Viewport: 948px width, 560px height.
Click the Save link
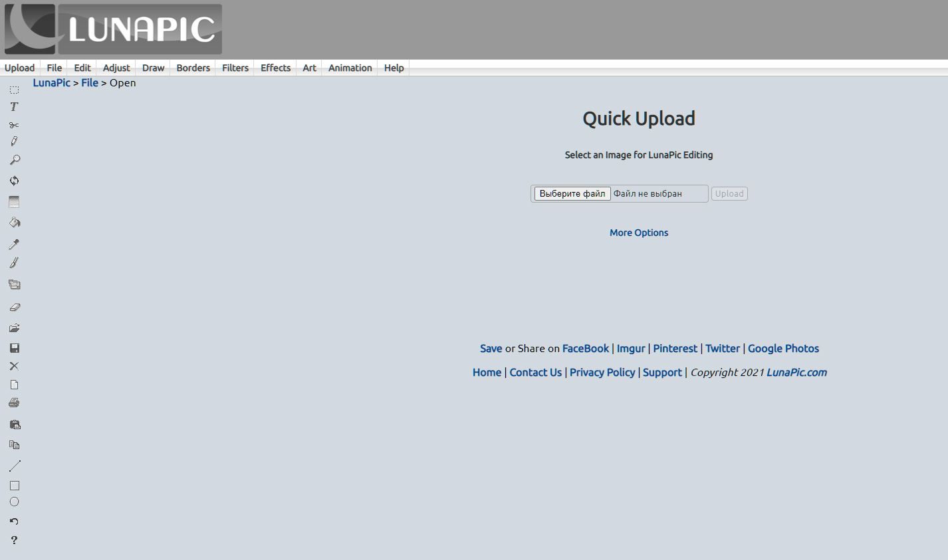[x=491, y=348]
